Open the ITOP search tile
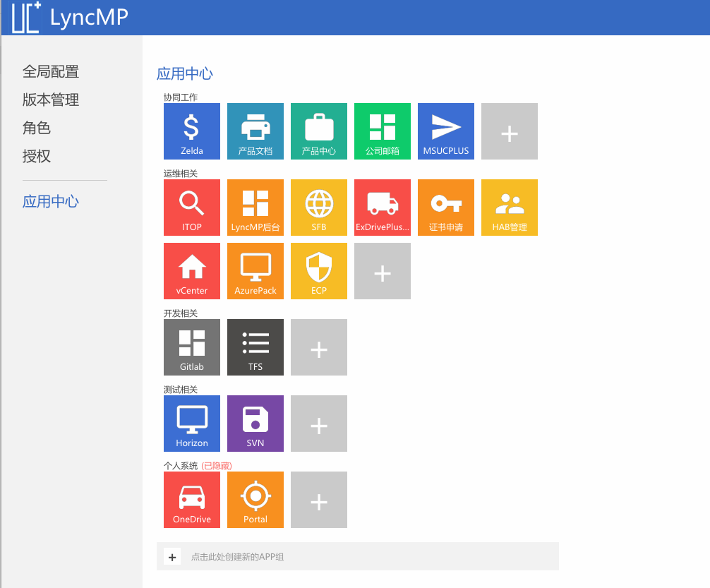The height and width of the screenshot is (588, 710). pyautogui.click(x=191, y=208)
